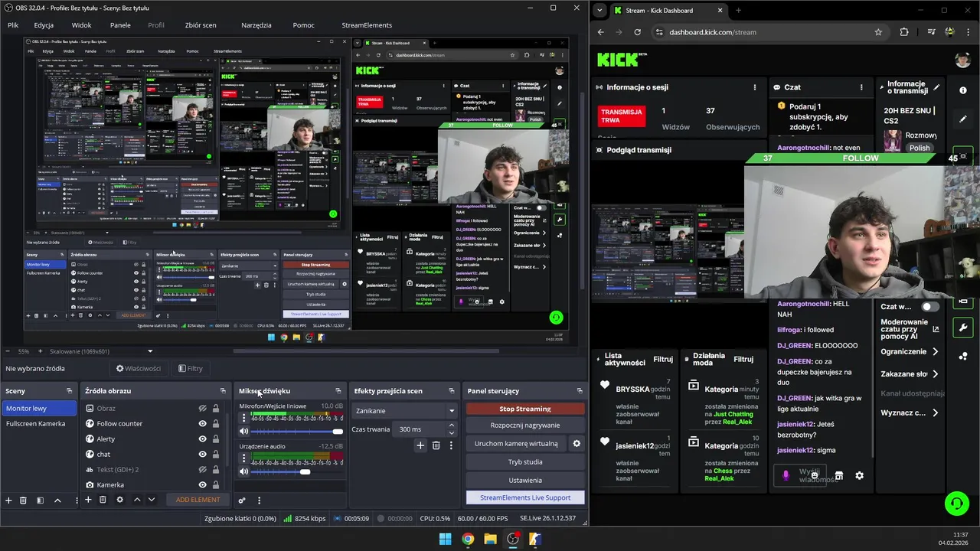
Task: Toggle the Czat w... switch in Kick
Action: point(929,307)
